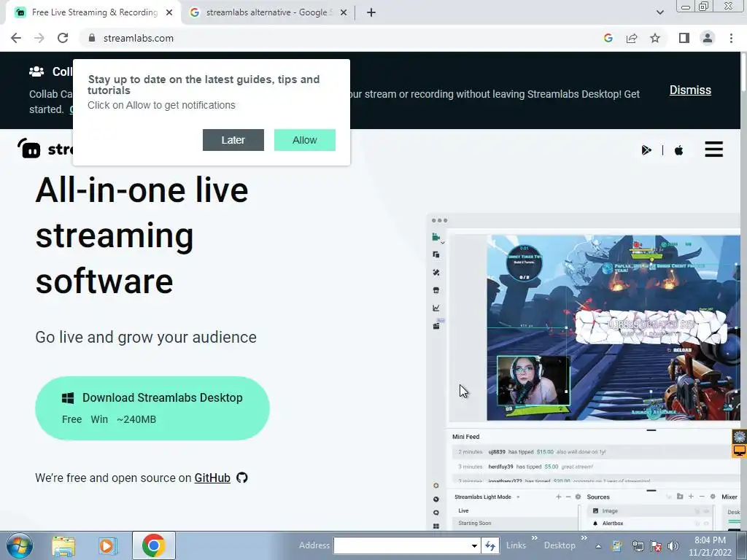Toggle the browser side panel icon
747x560 pixels.
click(x=684, y=38)
